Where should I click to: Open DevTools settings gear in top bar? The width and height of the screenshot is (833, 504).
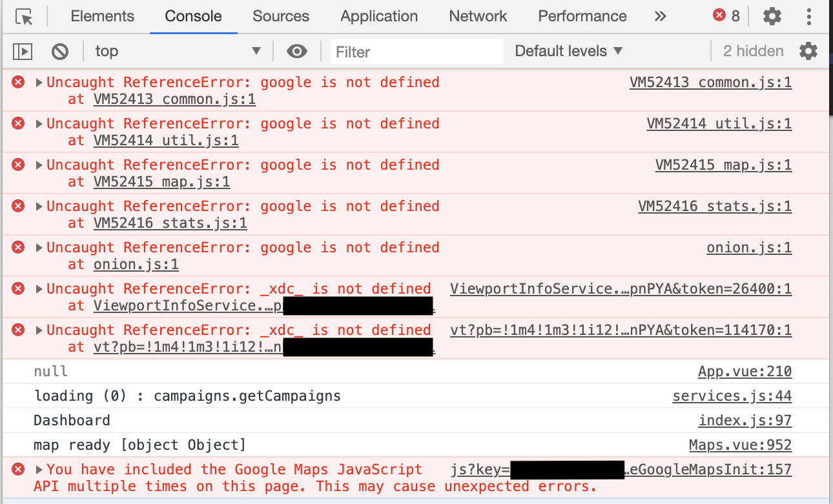click(x=772, y=16)
